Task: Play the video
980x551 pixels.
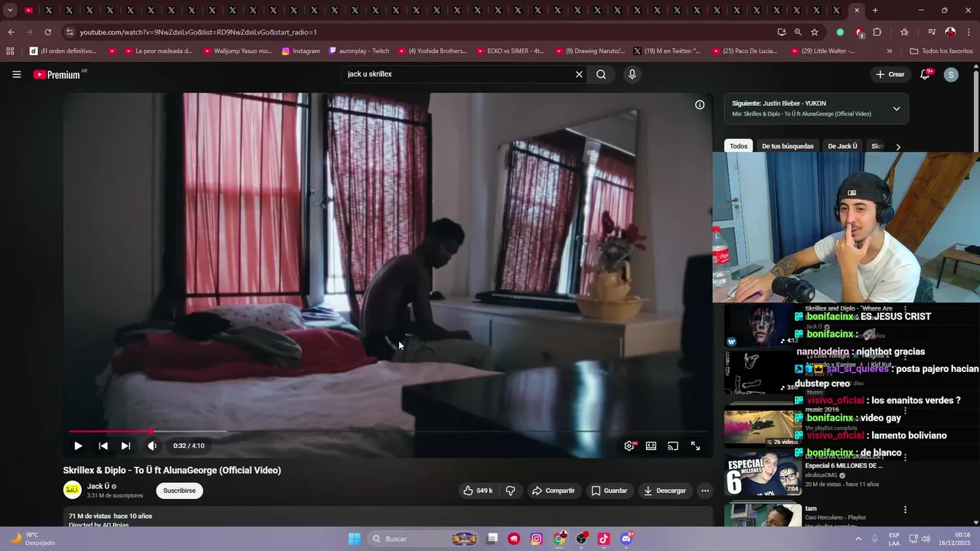Action: coord(78,445)
